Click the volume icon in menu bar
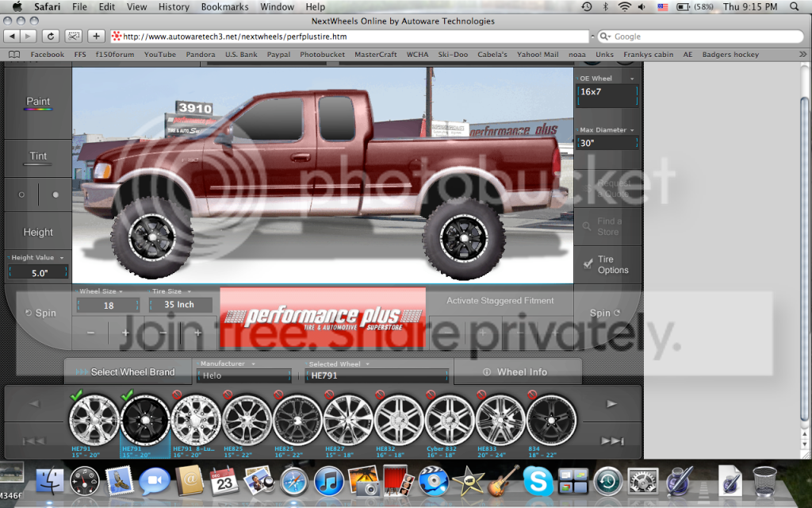812x508 pixels. click(642, 6)
